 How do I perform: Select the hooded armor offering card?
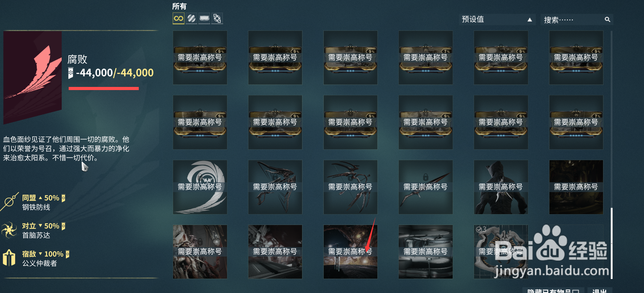501,187
